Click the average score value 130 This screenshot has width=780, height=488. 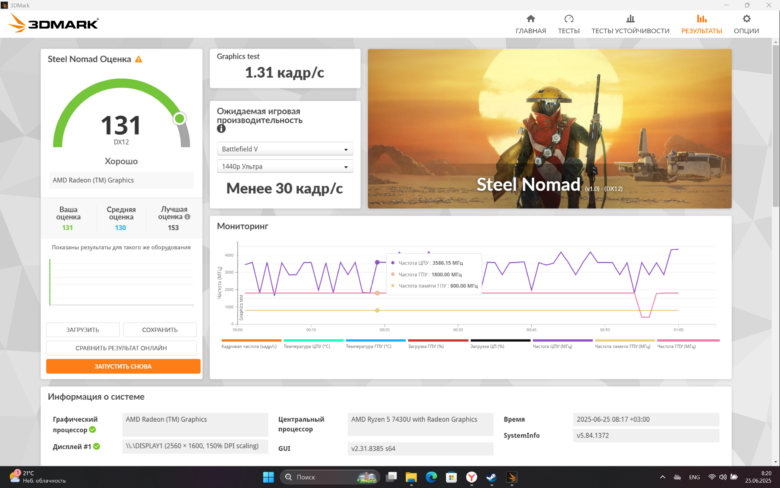120,228
